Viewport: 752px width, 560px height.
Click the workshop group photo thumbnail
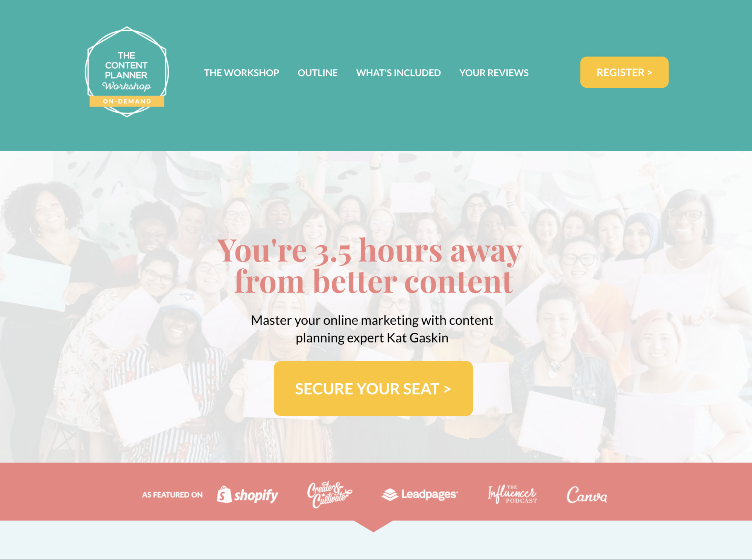pos(376,300)
